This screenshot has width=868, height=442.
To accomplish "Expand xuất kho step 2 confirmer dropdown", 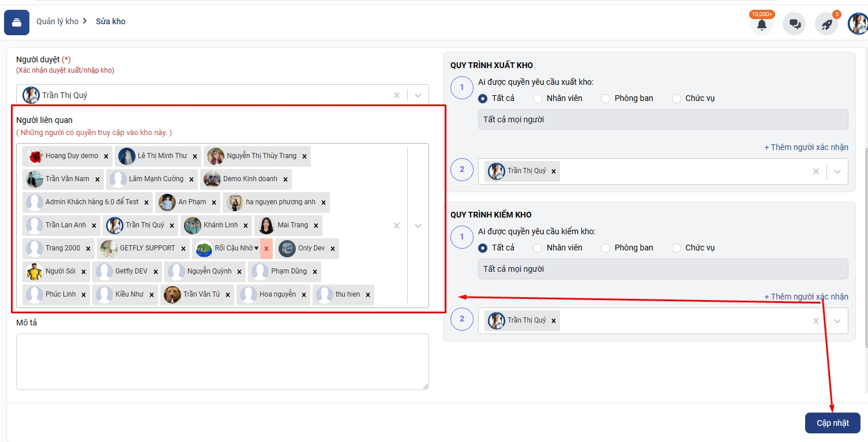I will click(x=837, y=171).
